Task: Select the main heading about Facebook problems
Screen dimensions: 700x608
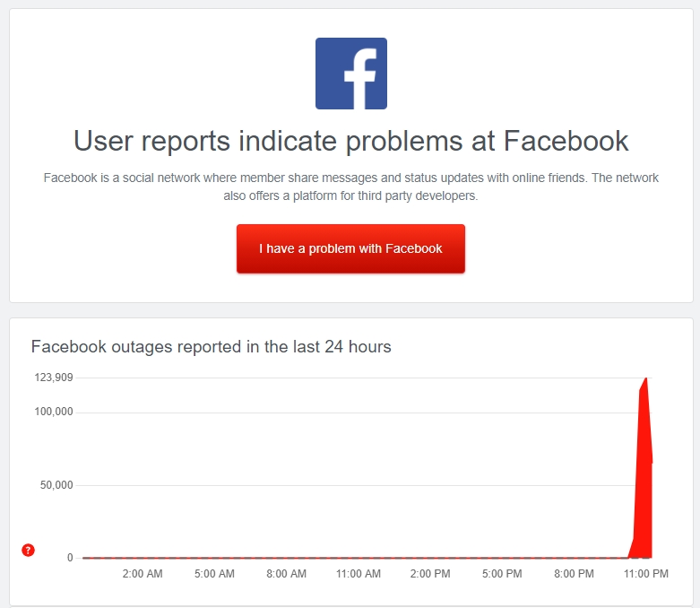Action: coord(350,141)
